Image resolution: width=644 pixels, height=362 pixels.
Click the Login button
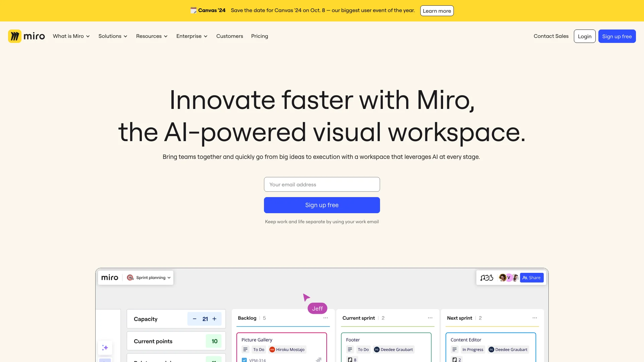585,36
